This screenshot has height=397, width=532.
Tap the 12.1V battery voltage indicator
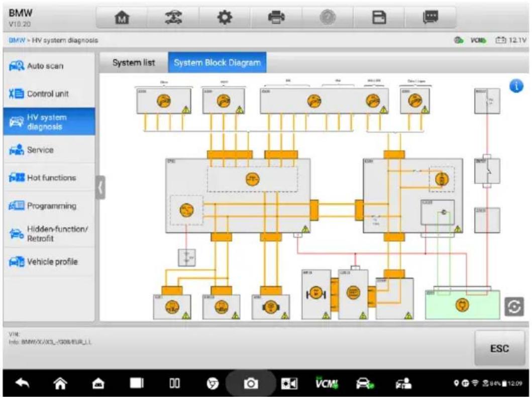[511, 40]
